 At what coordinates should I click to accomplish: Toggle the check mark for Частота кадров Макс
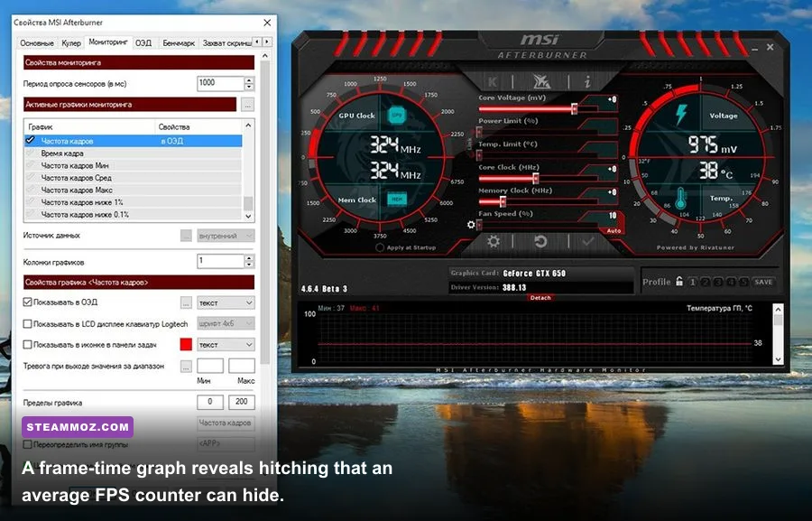click(x=30, y=190)
